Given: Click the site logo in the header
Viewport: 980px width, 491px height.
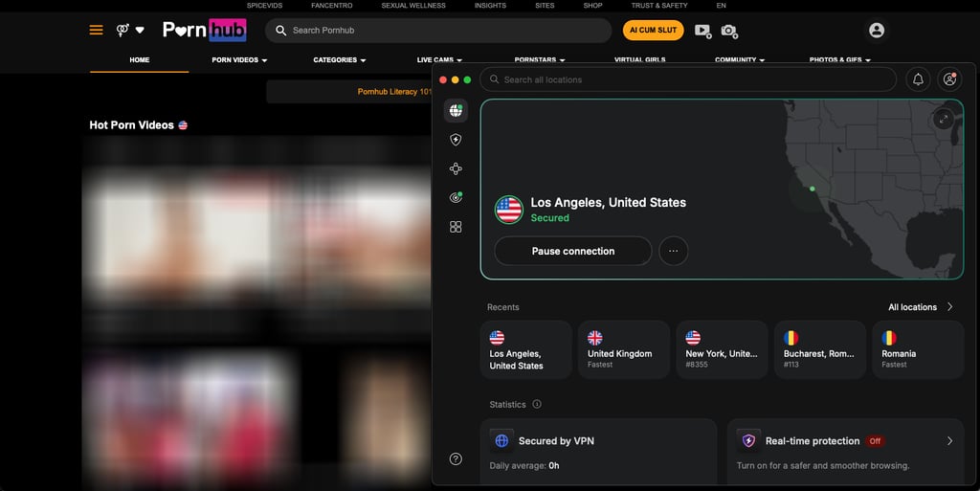Looking at the screenshot, I should point(205,30).
